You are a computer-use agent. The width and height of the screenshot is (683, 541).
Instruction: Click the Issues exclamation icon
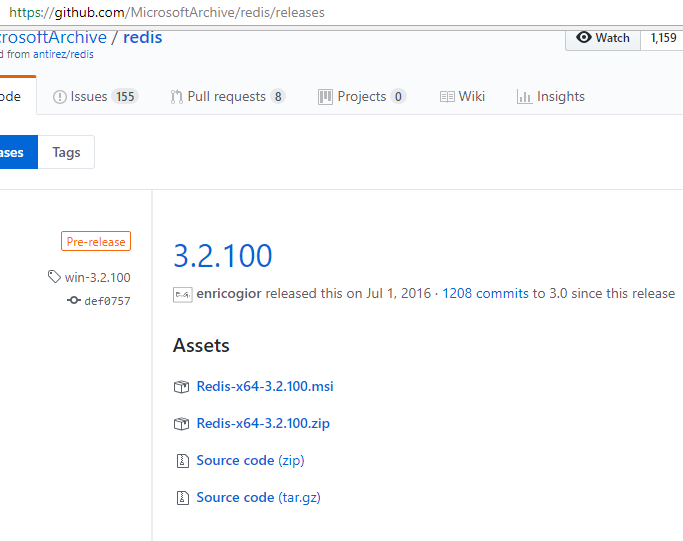click(60, 97)
